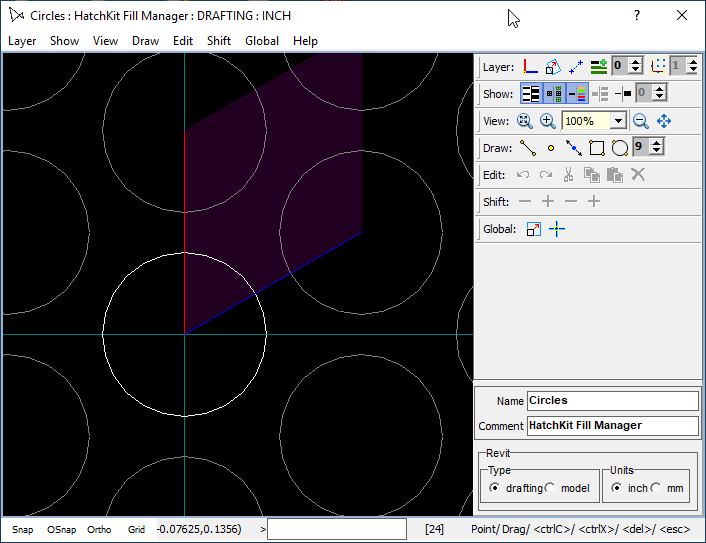Choose the rectangle drawing tool
This screenshot has width=706, height=543.
pyautogui.click(x=597, y=148)
